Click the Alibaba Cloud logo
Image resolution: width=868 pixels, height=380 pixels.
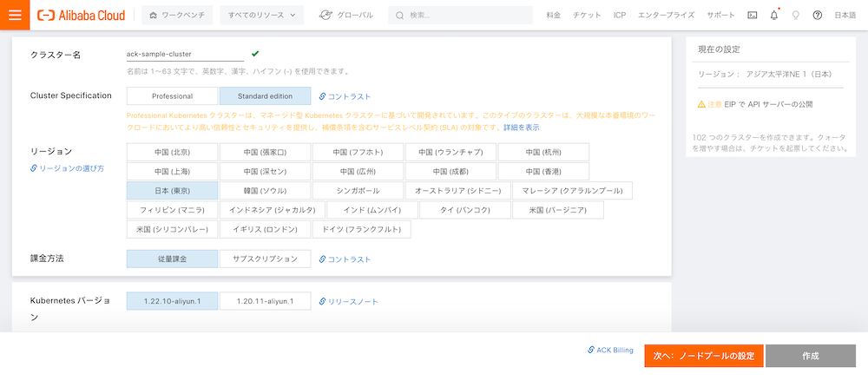pyautogui.click(x=82, y=15)
